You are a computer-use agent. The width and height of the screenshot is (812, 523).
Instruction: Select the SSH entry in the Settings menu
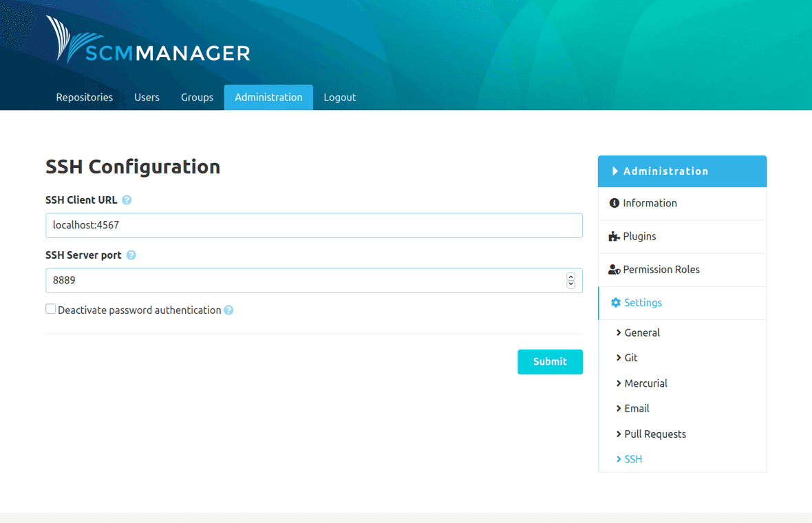(x=632, y=458)
